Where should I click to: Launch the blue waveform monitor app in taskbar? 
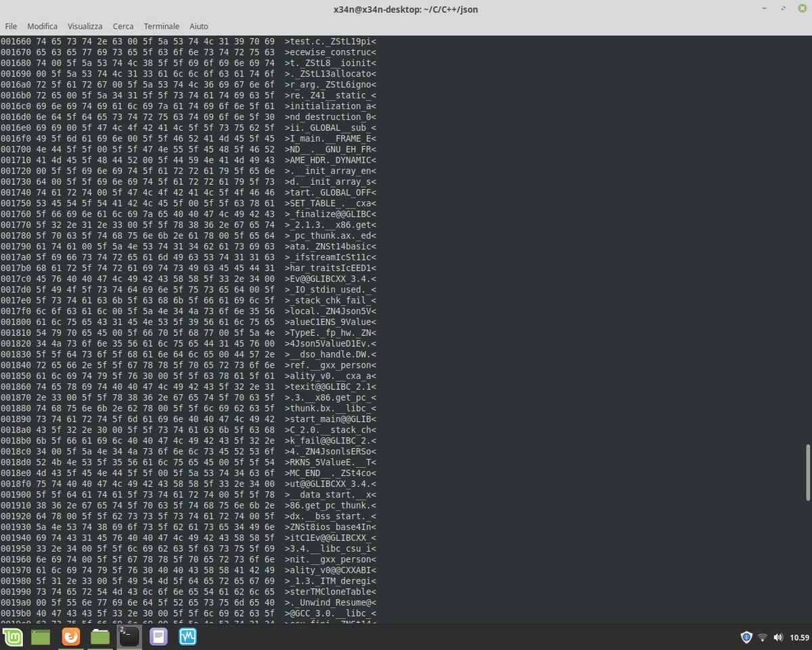tap(187, 636)
